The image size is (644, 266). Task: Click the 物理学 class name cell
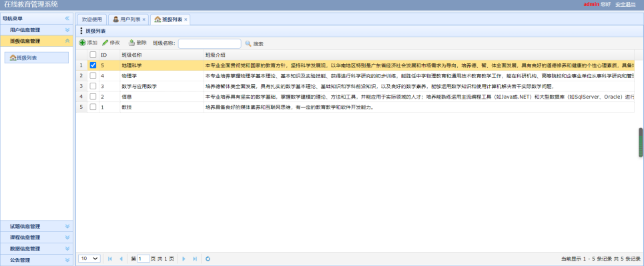(162, 75)
